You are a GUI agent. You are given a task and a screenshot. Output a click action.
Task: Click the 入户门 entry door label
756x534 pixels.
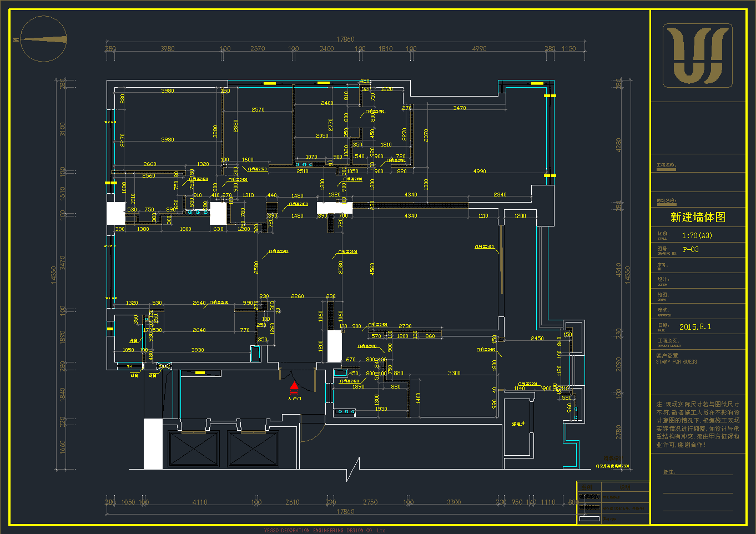[294, 399]
